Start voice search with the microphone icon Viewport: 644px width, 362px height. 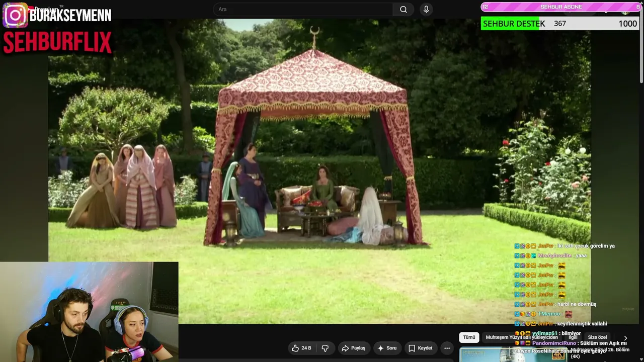(x=426, y=10)
